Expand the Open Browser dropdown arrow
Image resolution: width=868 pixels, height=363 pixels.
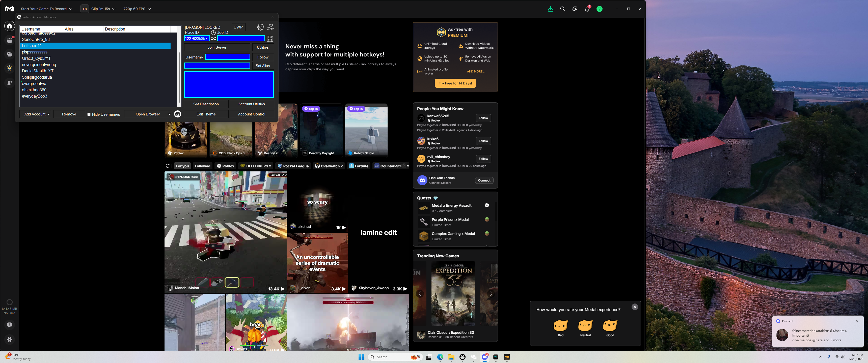(169, 114)
